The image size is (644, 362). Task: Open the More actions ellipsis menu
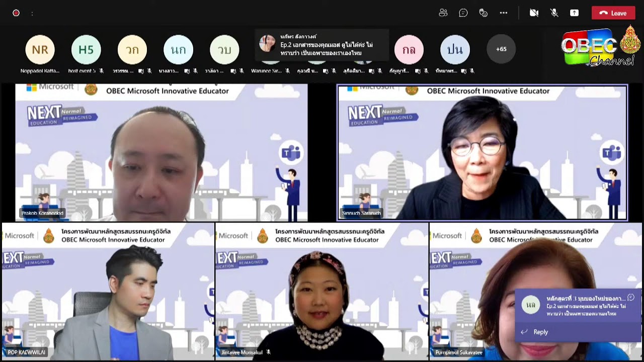click(504, 13)
